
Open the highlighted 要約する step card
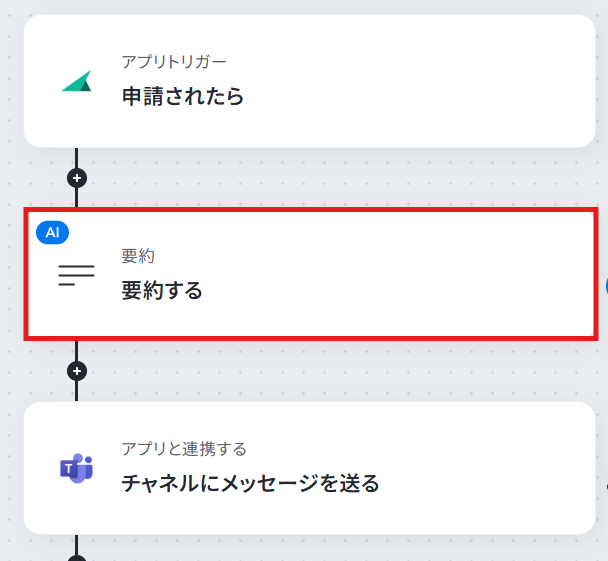point(311,274)
